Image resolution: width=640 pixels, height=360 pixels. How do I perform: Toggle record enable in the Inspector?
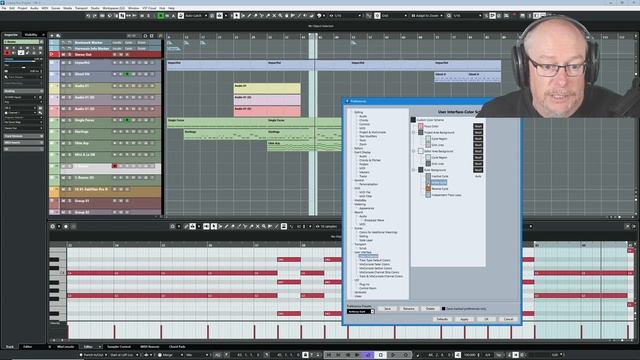(x=7, y=53)
